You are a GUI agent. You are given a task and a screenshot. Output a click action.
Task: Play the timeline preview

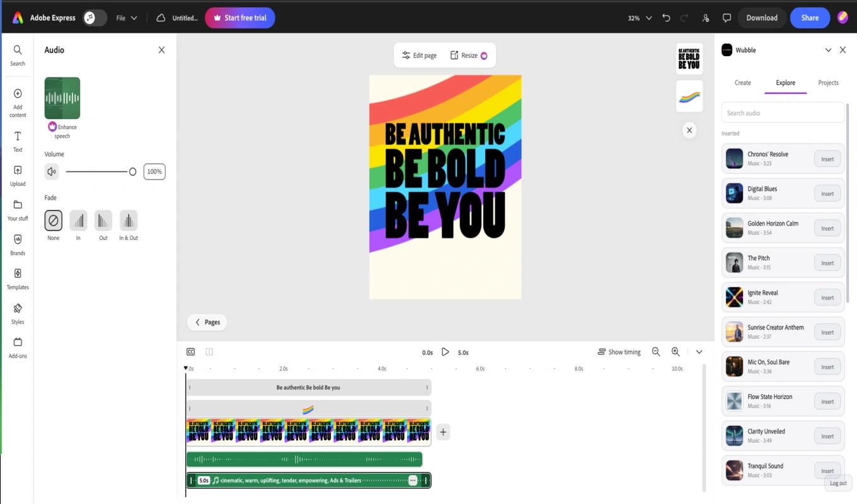[445, 352]
